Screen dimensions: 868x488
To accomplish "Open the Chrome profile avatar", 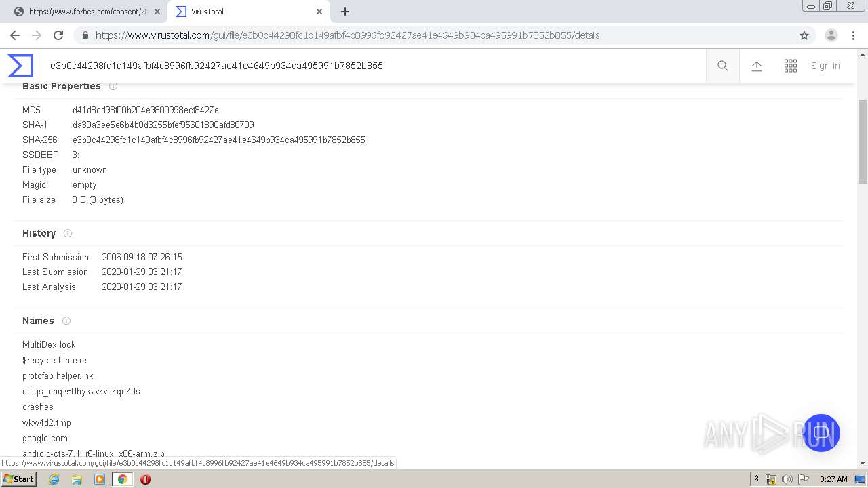I will click(831, 35).
